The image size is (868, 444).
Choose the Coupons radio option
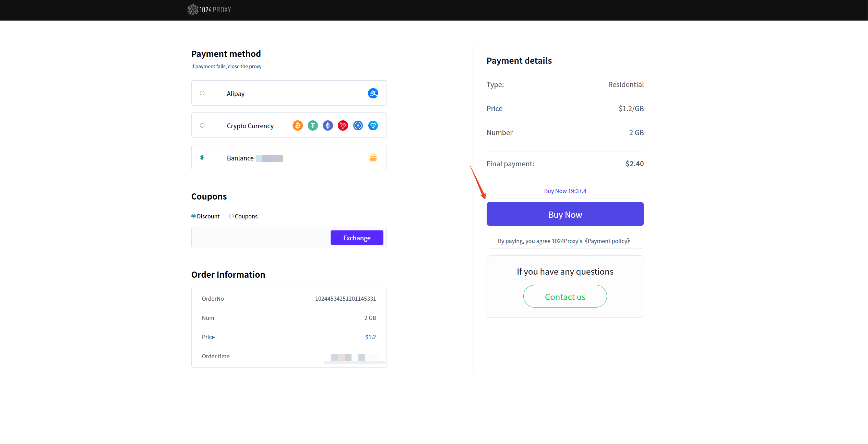(231, 216)
